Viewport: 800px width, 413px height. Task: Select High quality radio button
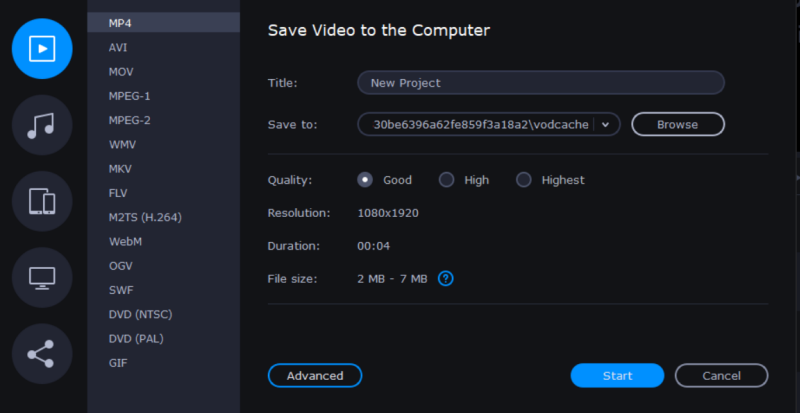pyautogui.click(x=447, y=180)
